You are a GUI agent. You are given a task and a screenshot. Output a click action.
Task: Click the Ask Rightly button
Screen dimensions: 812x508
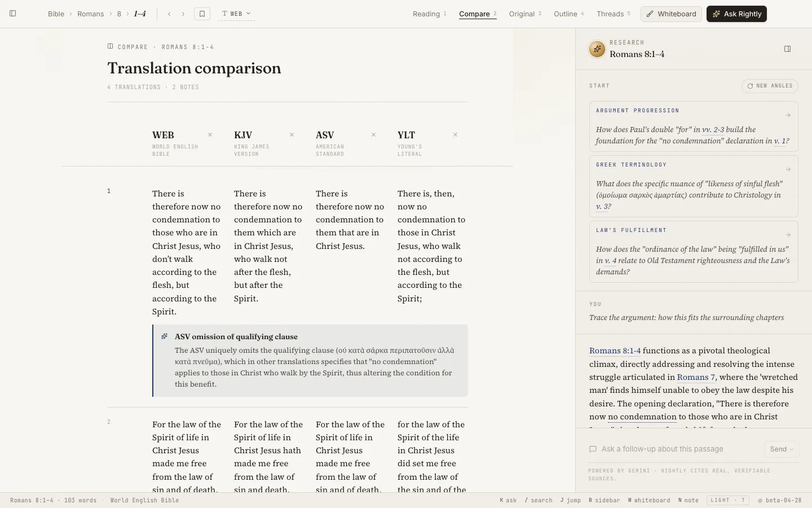pyautogui.click(x=736, y=14)
